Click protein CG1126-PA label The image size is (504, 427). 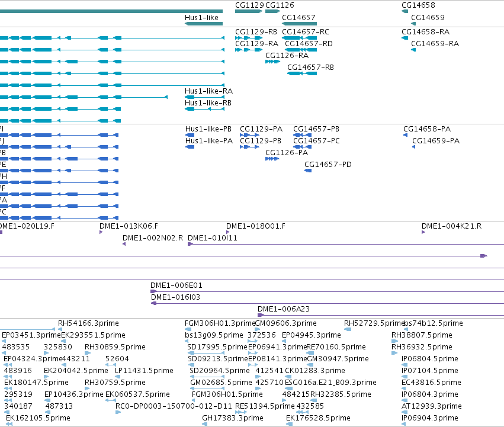(287, 153)
